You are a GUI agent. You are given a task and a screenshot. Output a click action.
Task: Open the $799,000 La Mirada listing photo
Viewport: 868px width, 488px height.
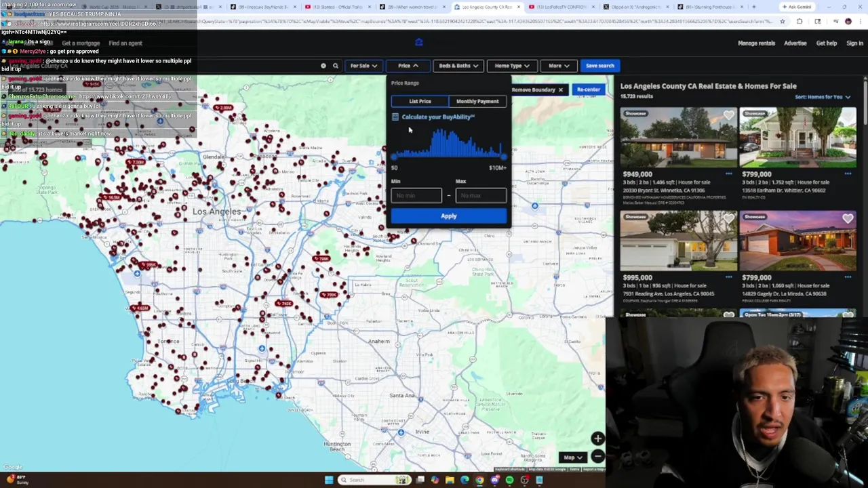click(797, 240)
